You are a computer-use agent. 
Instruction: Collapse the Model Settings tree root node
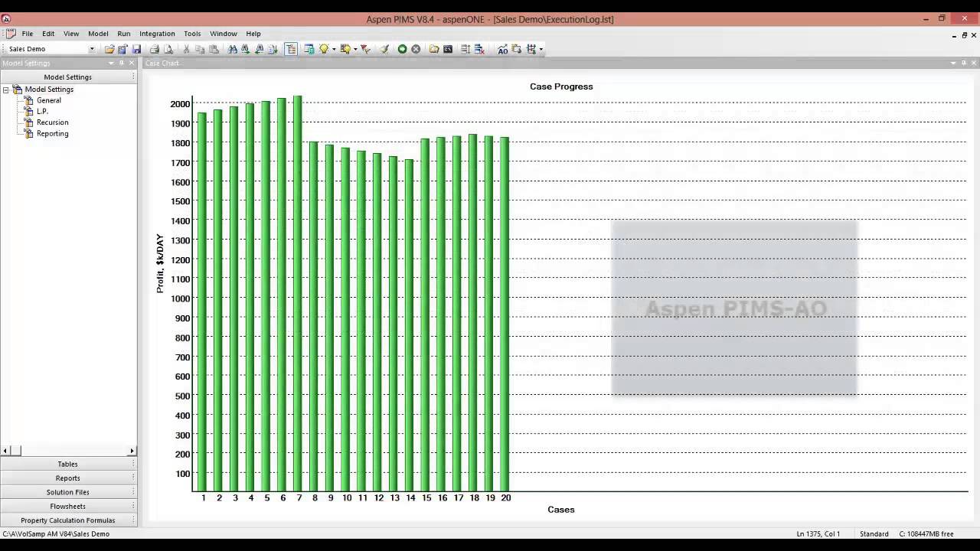6,90
